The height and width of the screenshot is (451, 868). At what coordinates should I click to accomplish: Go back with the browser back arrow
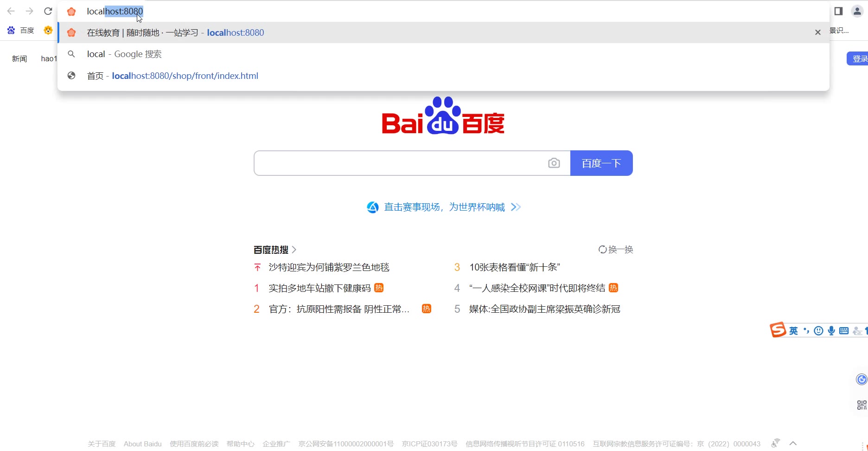(x=11, y=11)
